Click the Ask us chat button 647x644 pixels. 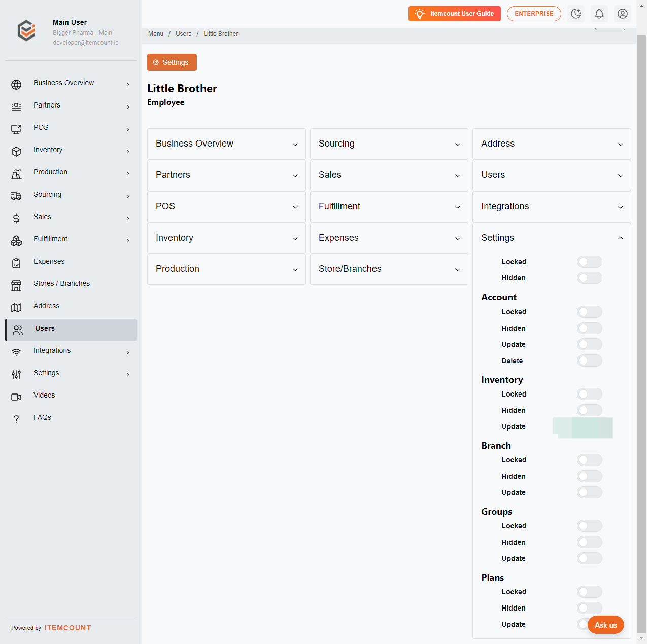(x=606, y=625)
